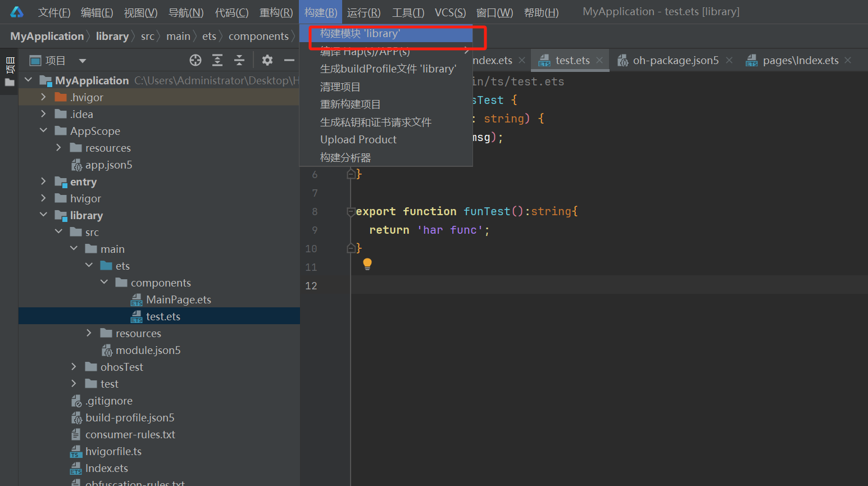This screenshot has width=868, height=486.
Task: Open the 窗口(W) menu
Action: pyautogui.click(x=494, y=12)
